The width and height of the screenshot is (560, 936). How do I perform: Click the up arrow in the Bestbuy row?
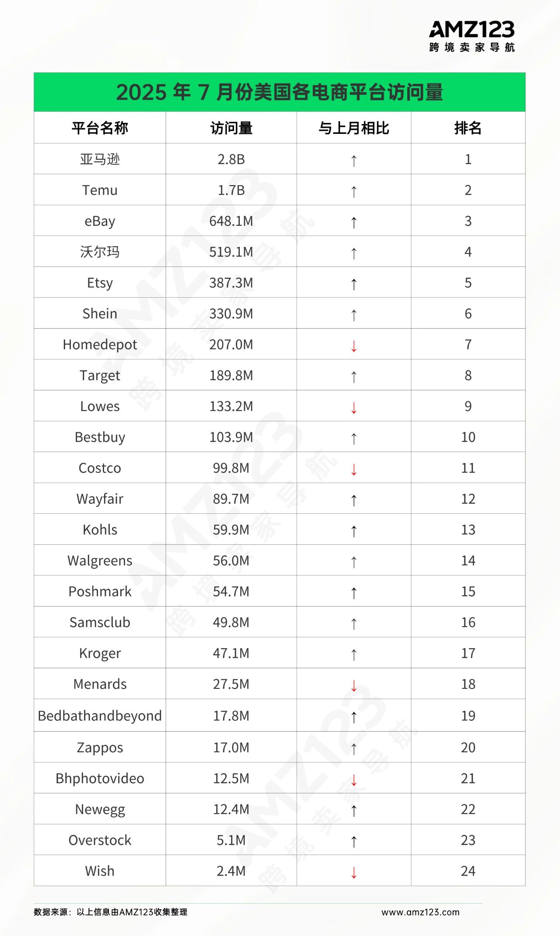[354, 438]
